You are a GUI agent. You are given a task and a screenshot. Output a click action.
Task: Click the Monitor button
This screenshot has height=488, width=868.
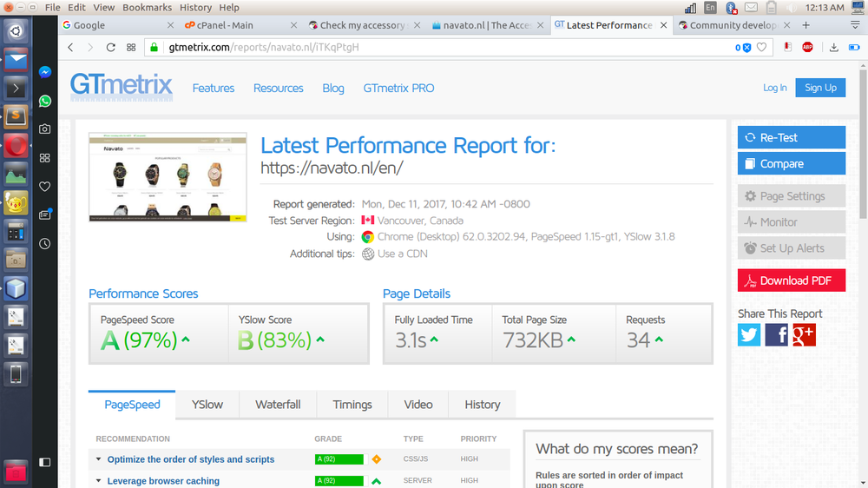791,222
